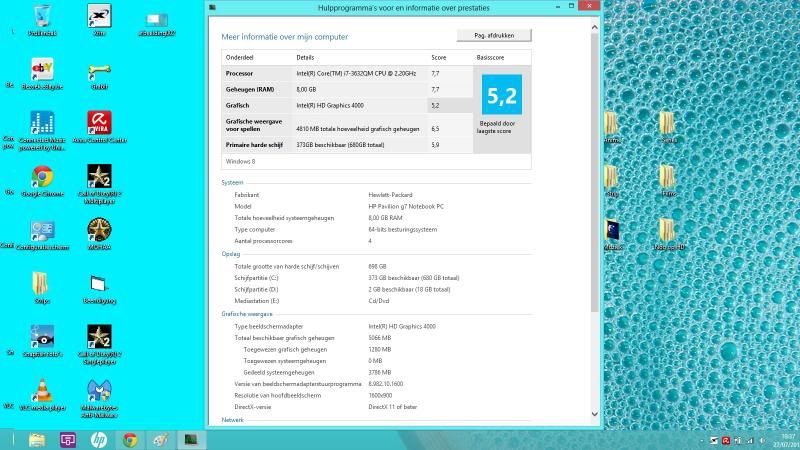The image size is (800, 450).
Task: Click 'Meer informatie over mijn computer' heading
Action: point(285,37)
